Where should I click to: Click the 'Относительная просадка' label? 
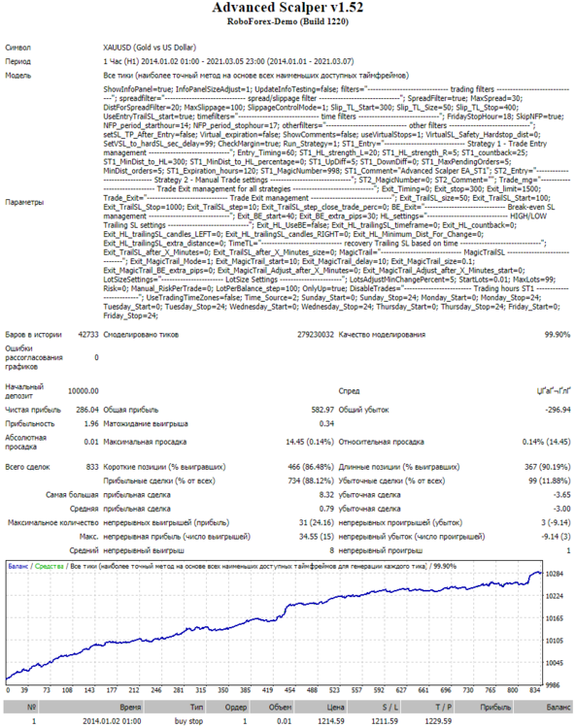[x=381, y=442]
